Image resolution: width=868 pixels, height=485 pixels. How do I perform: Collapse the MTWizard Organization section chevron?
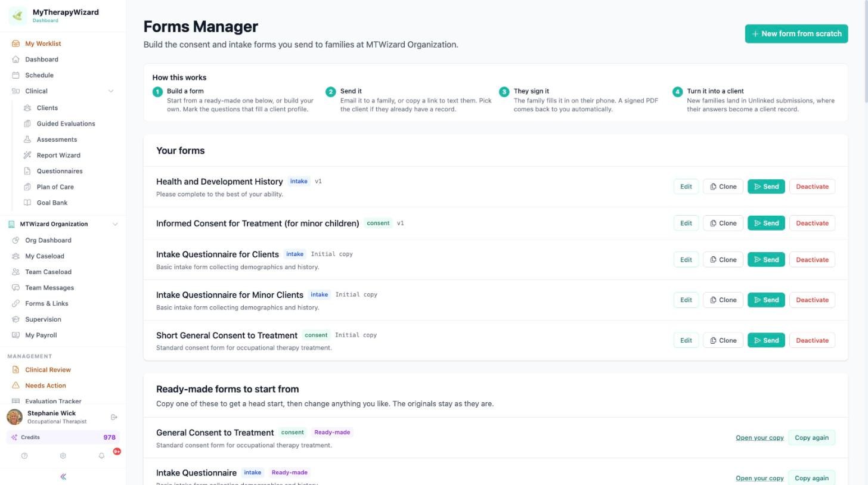tap(115, 224)
